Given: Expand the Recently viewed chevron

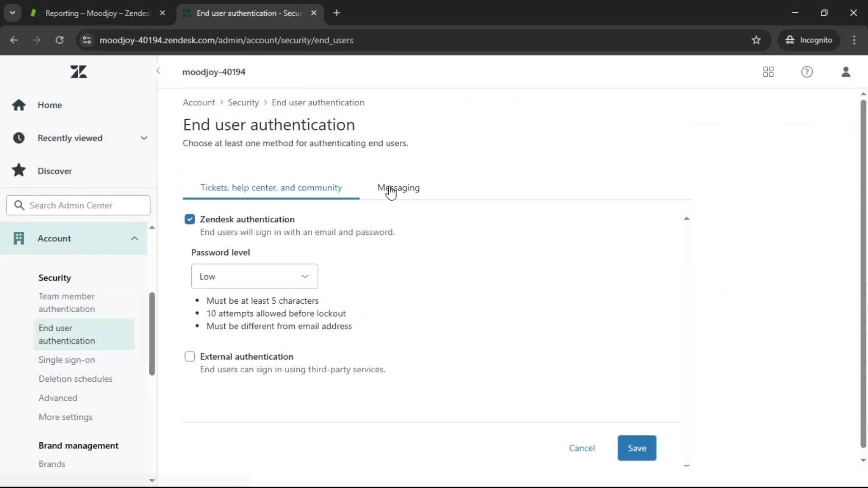Looking at the screenshot, I should (144, 138).
